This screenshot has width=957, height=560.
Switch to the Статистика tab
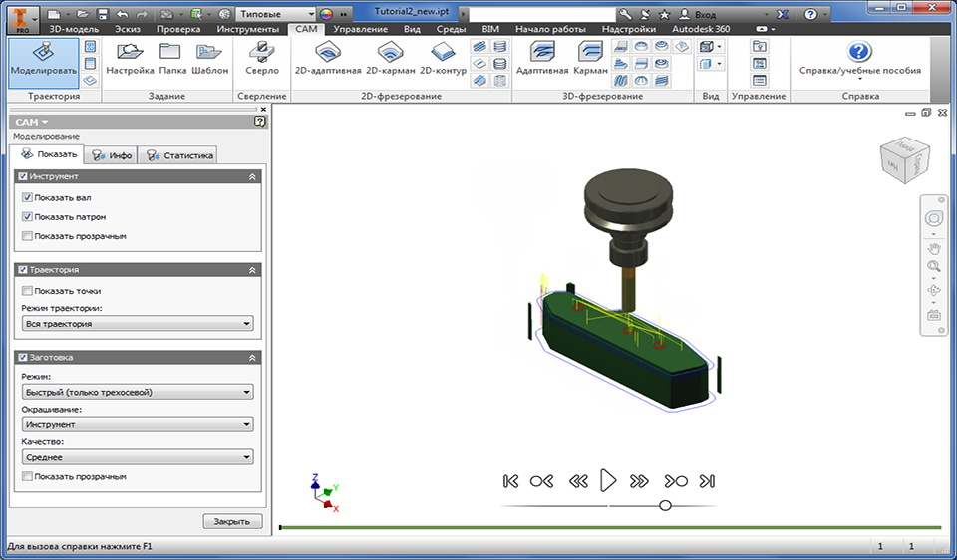click(x=179, y=155)
